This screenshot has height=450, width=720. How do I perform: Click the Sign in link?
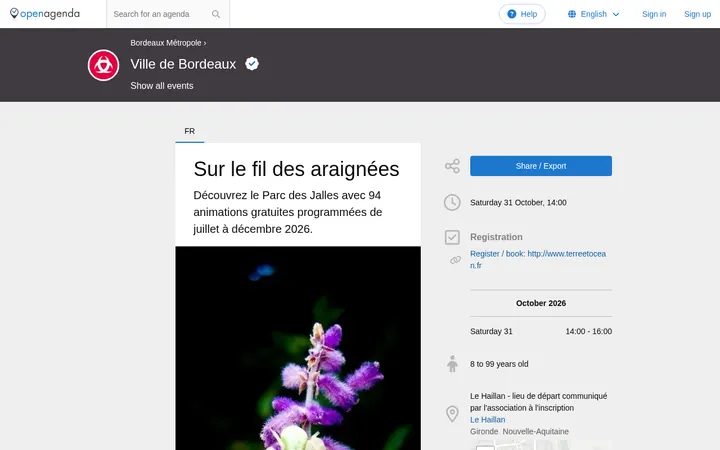tap(654, 14)
